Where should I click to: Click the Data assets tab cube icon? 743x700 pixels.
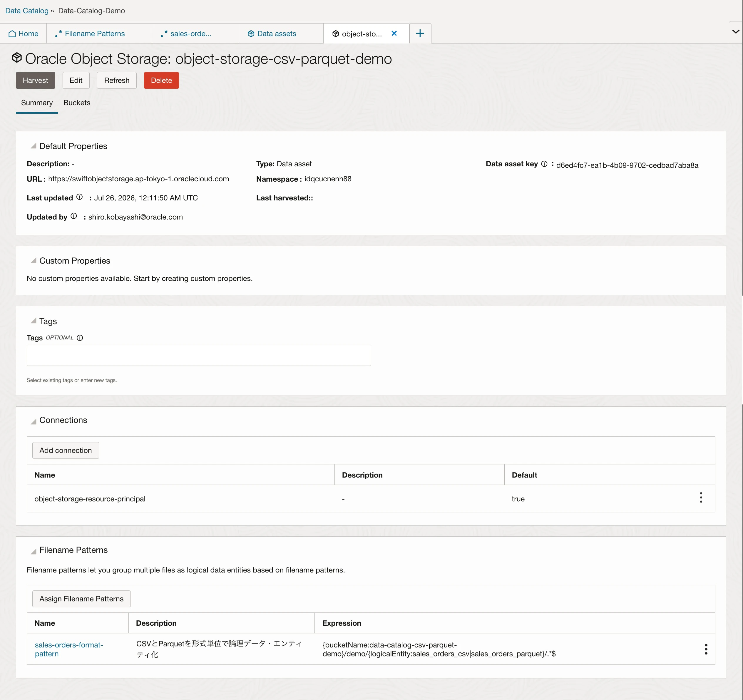(x=251, y=34)
